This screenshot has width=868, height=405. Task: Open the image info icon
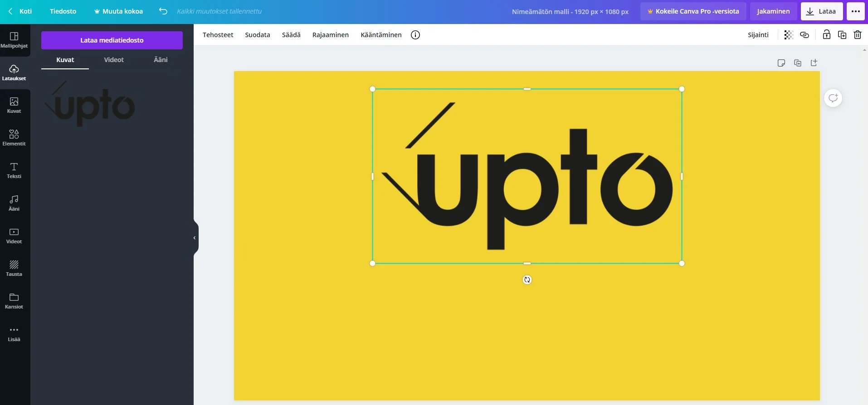tap(415, 35)
